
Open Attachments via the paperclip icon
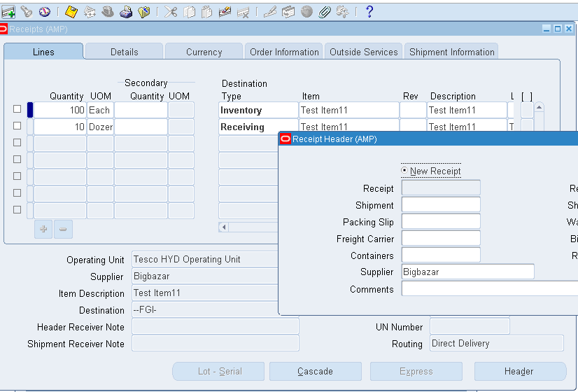(325, 12)
